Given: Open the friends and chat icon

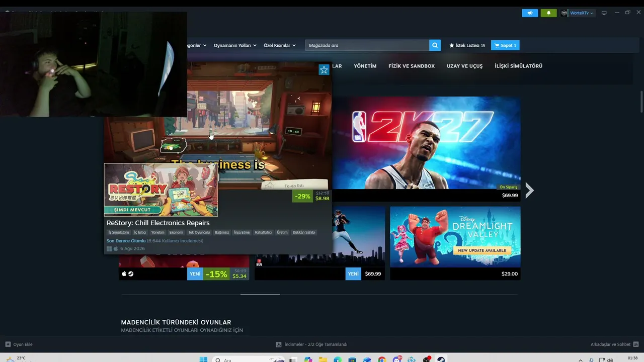Looking at the screenshot, I should point(636,344).
